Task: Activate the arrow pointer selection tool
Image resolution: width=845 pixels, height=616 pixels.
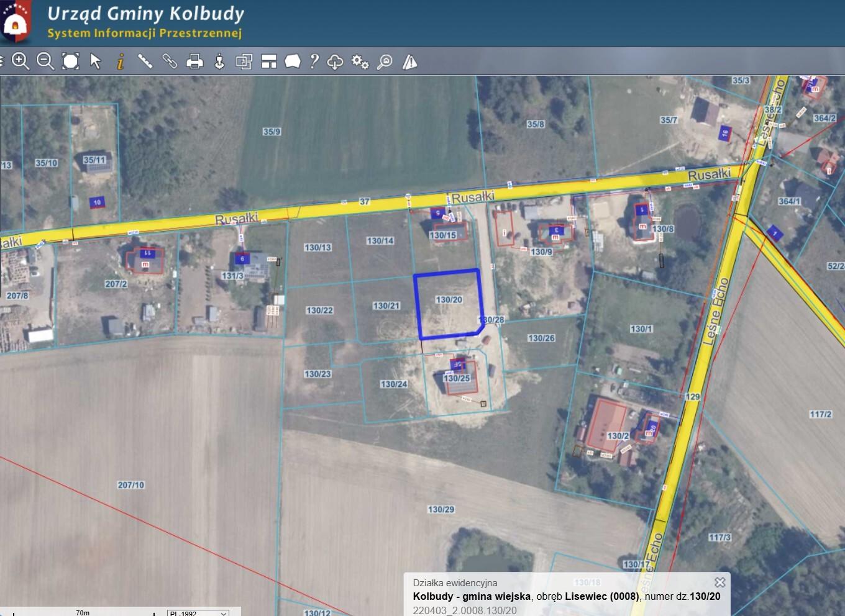Action: pos(96,61)
